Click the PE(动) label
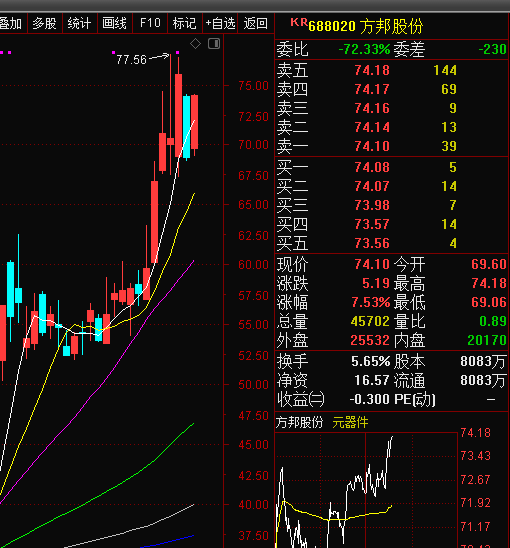 coord(415,399)
